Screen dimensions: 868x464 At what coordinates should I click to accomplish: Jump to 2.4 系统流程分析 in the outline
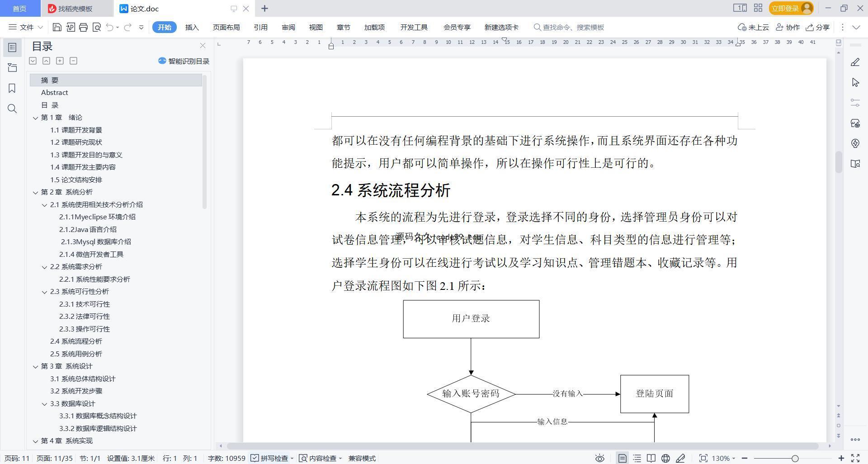(75, 341)
